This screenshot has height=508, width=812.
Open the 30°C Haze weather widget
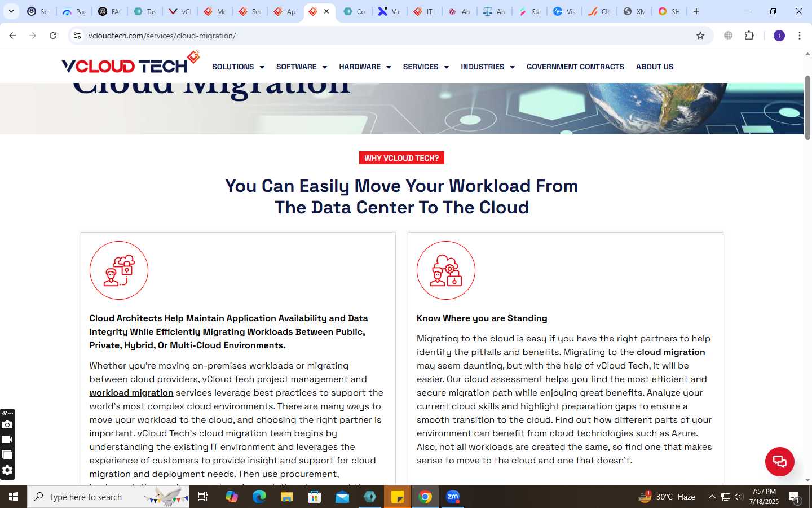[667, 497]
